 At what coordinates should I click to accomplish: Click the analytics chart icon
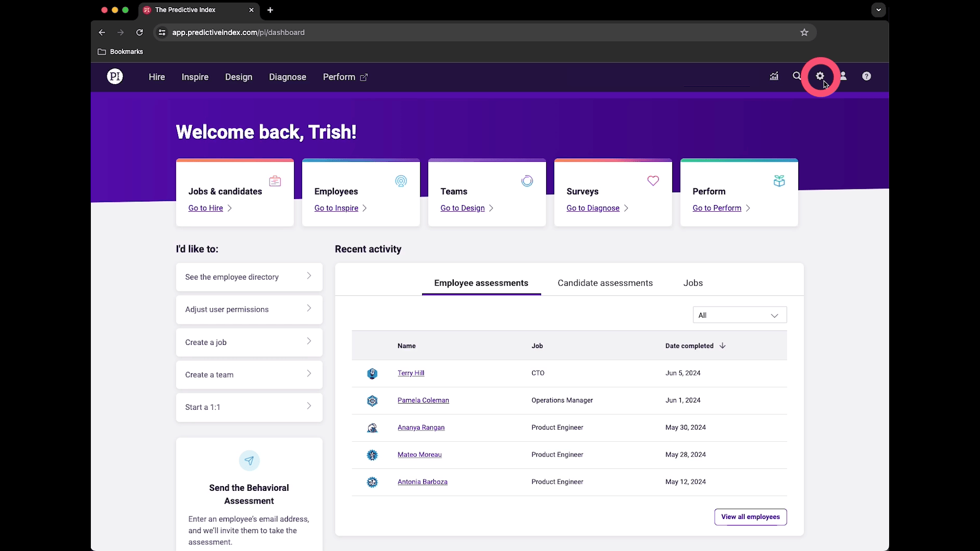tap(774, 77)
